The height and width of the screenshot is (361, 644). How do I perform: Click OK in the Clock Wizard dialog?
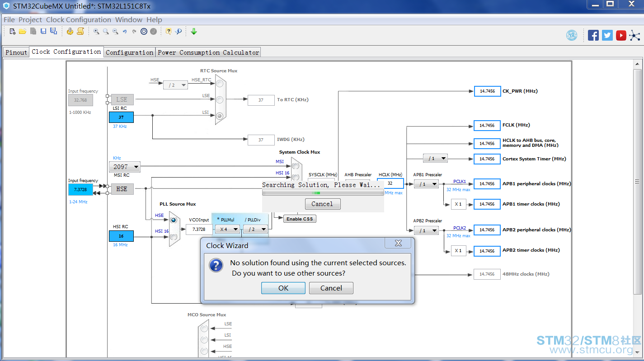click(x=283, y=288)
